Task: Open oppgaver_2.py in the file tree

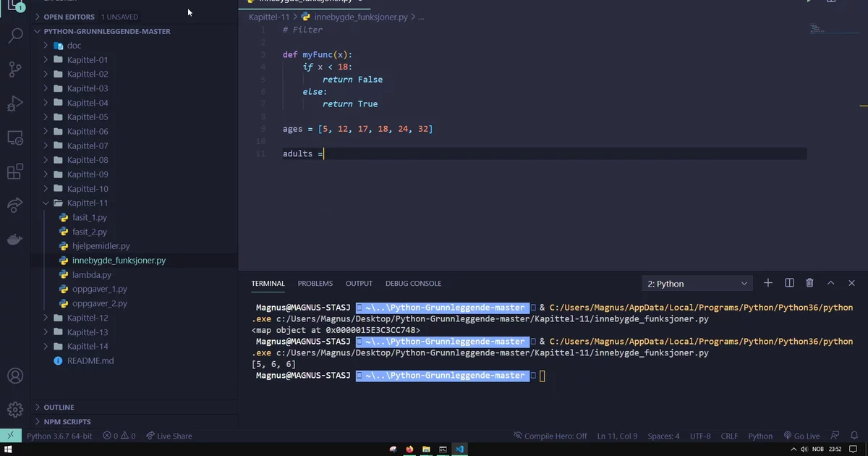Action: coord(99,303)
